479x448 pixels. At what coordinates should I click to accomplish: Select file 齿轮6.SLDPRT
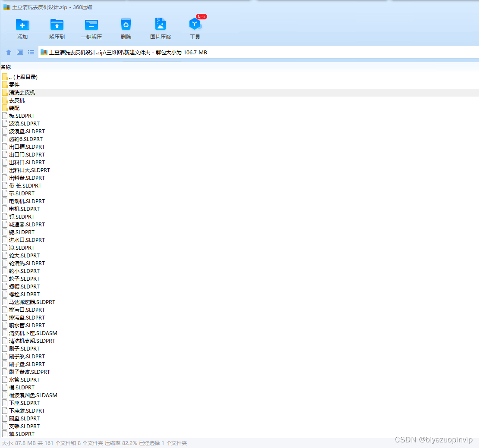tap(25, 139)
